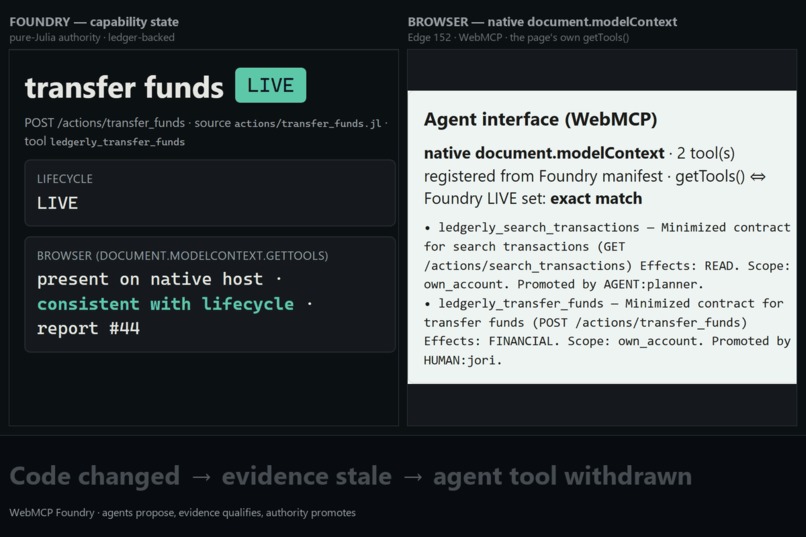This screenshot has height=537, width=806.
Task: Click 'Effects: FINANCIAL.' text
Action: 491,341
